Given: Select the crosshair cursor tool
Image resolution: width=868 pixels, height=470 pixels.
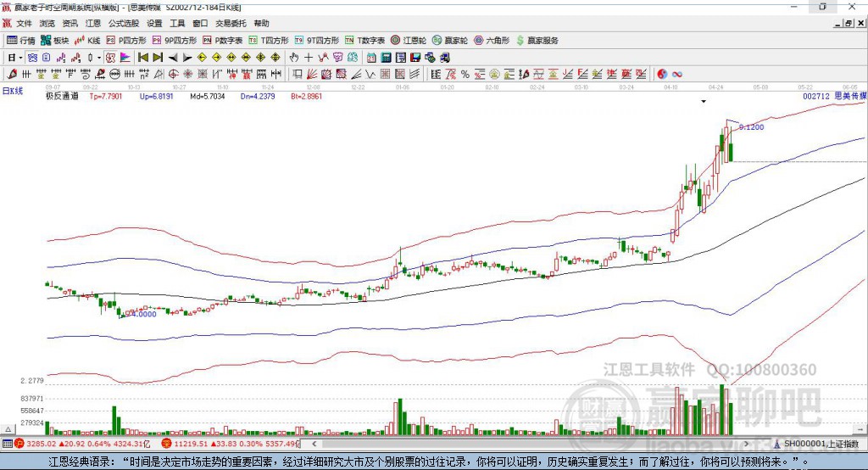Looking at the screenshot, I should tap(309, 58).
